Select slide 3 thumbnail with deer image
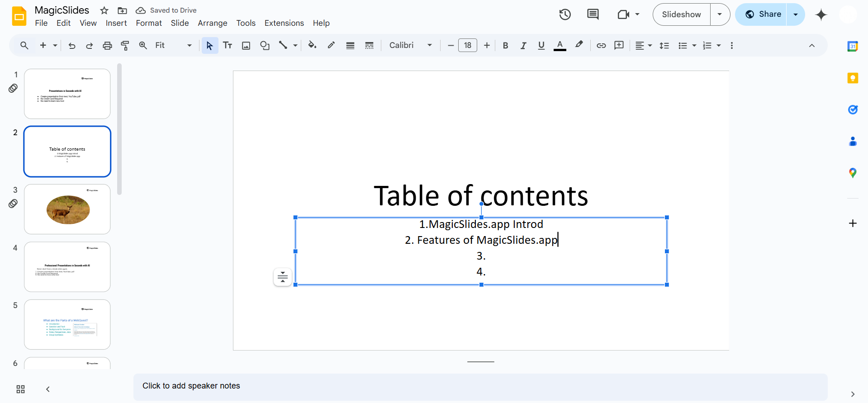Screen dimensions: 868x403 click(67, 209)
